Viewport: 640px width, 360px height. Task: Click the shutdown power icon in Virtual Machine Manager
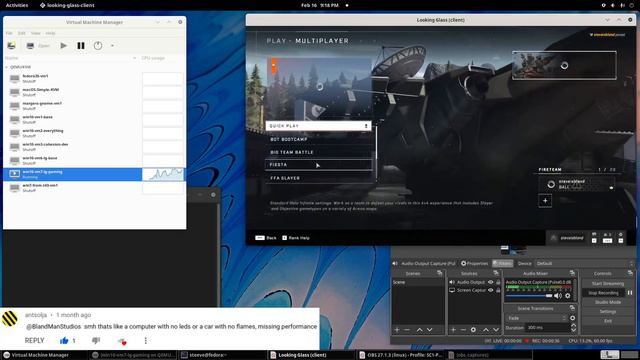[x=98, y=46]
